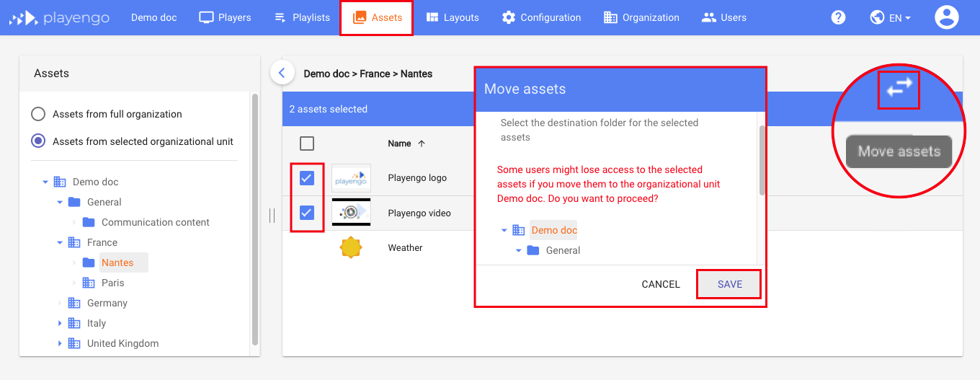Expand the United Kingdom tree node
This screenshot has width=980, height=380.
coord(61,343)
